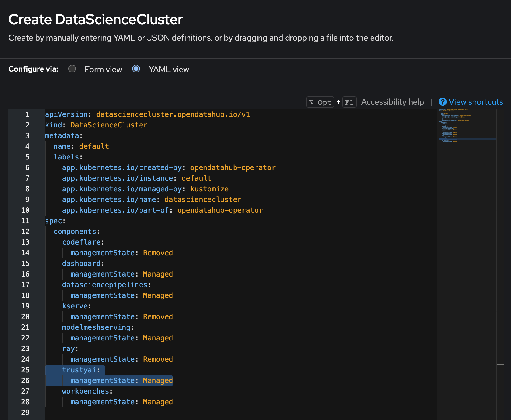
Task: Click line number 1 in the gutter
Action: pos(28,114)
